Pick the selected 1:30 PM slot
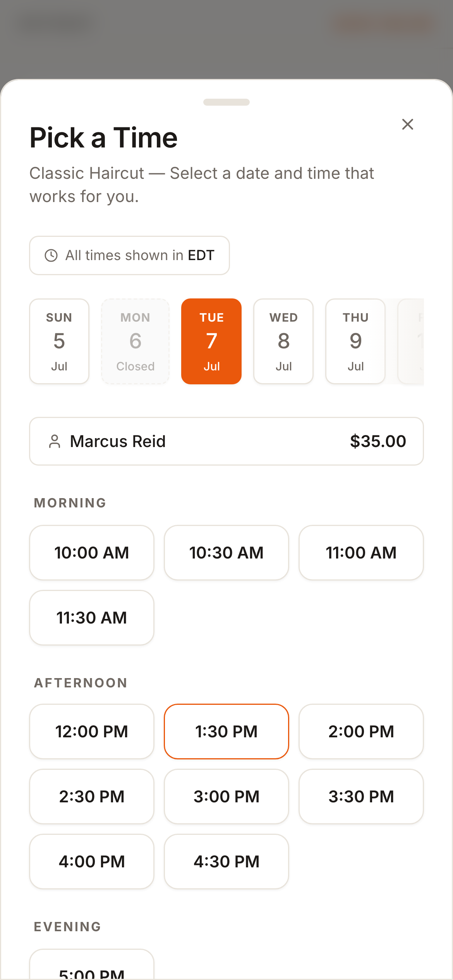453x980 pixels. pyautogui.click(x=226, y=732)
